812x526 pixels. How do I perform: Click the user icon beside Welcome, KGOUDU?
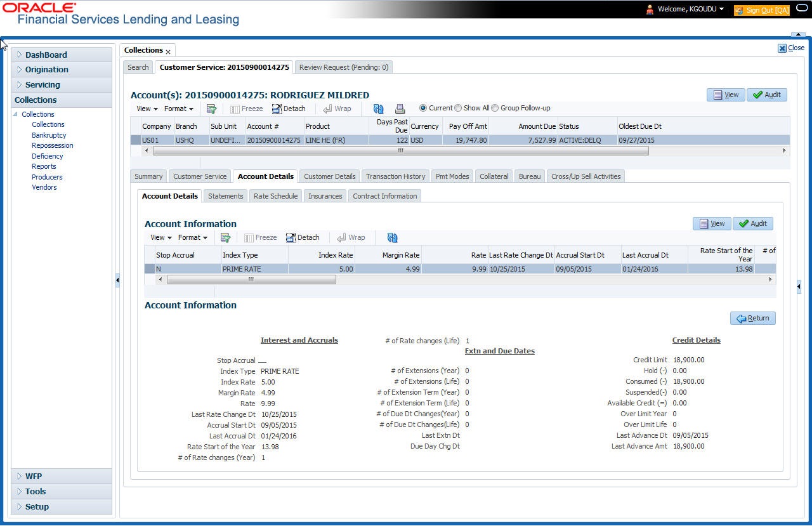pos(650,10)
